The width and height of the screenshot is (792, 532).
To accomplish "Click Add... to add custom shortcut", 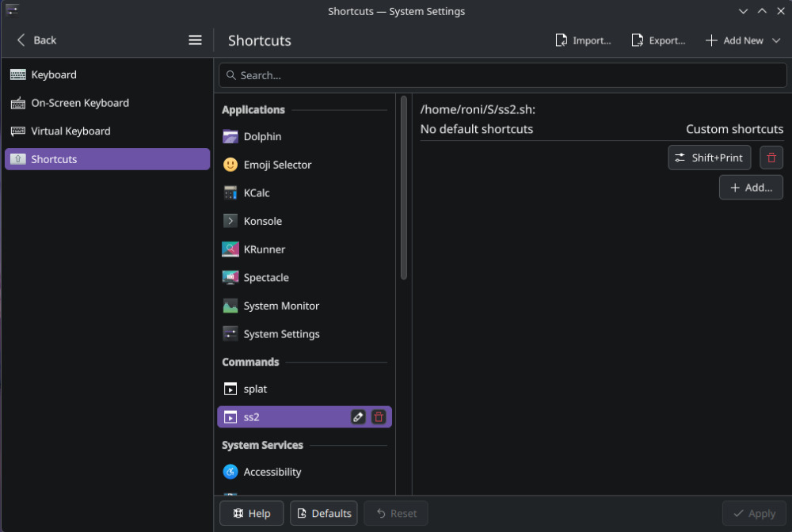I will [x=751, y=188].
